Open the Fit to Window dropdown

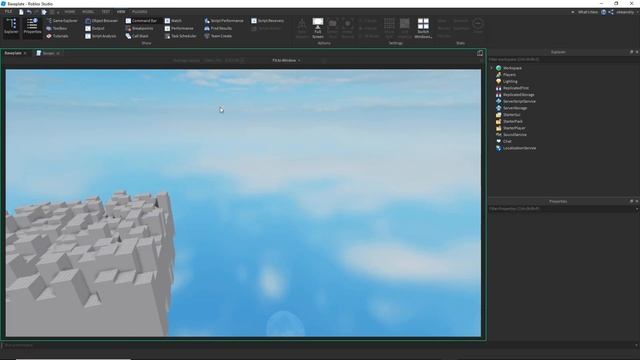pos(286,60)
